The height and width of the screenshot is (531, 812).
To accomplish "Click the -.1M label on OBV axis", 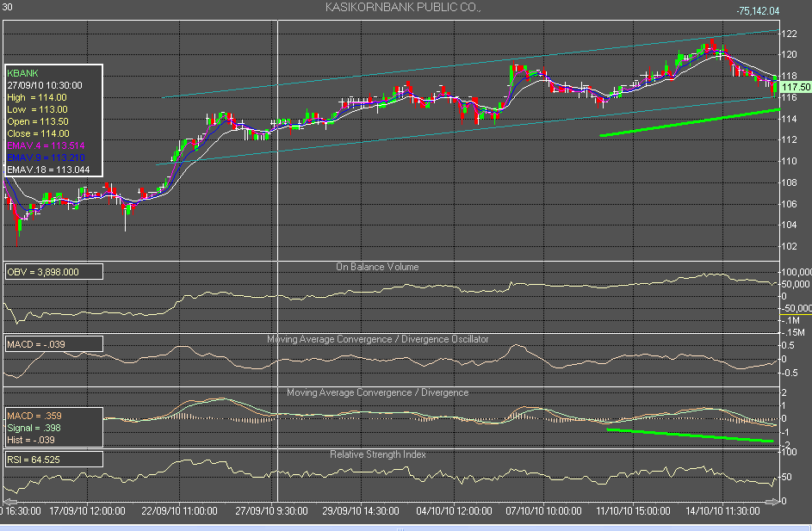I will click(791, 320).
